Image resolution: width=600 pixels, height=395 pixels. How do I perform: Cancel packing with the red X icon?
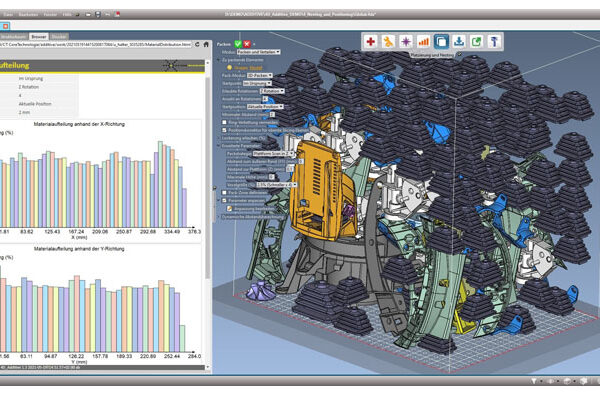(247, 44)
